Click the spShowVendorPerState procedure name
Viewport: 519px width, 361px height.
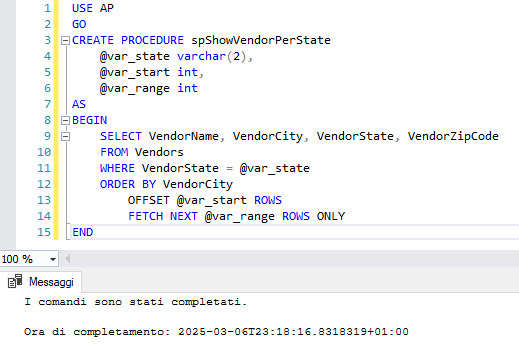click(x=261, y=40)
